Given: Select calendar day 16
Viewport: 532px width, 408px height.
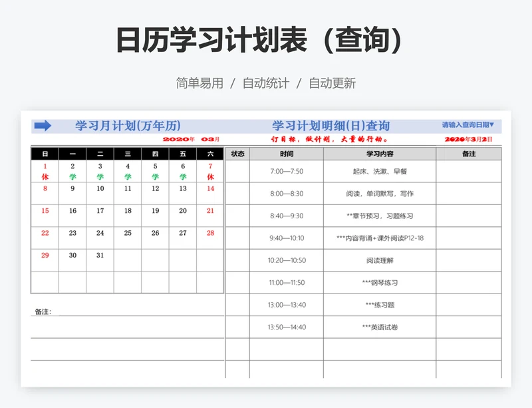Looking at the screenshot, I should pos(72,216).
